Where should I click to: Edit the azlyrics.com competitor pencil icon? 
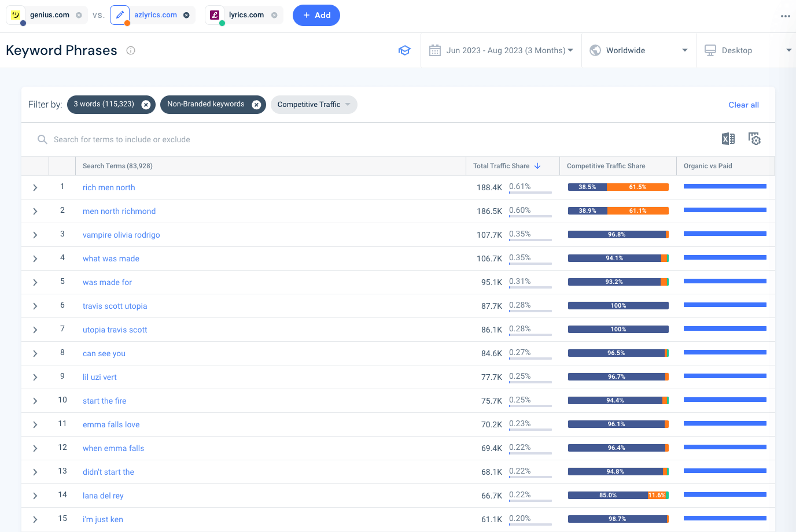[120, 15]
